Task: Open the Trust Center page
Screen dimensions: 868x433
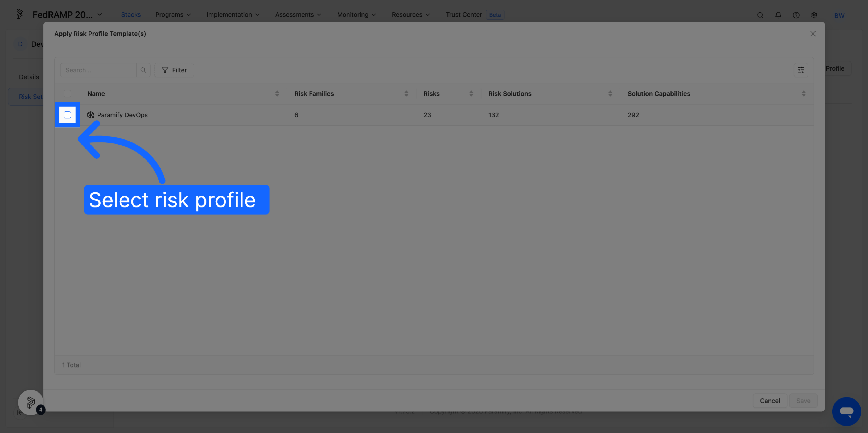Action: tap(464, 14)
